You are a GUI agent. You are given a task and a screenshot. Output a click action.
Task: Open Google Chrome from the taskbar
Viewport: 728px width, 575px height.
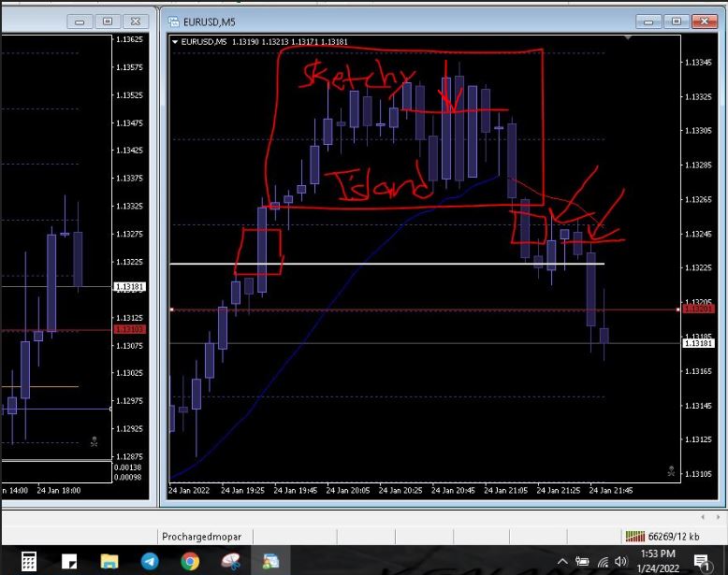(x=190, y=561)
